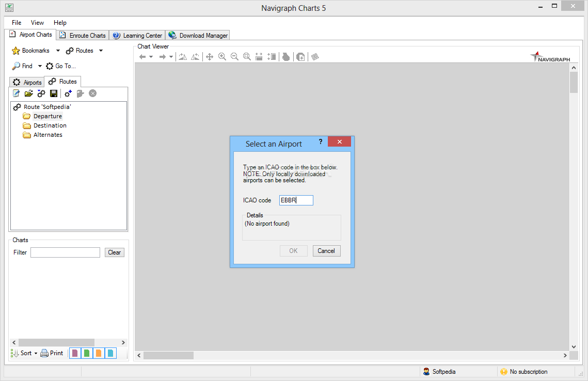Open the forward history dropdown arrow
The height and width of the screenshot is (381, 588).
coord(171,57)
